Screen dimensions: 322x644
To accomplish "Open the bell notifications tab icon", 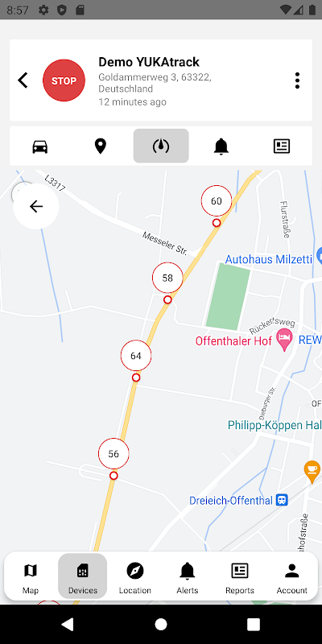I will click(x=221, y=147).
